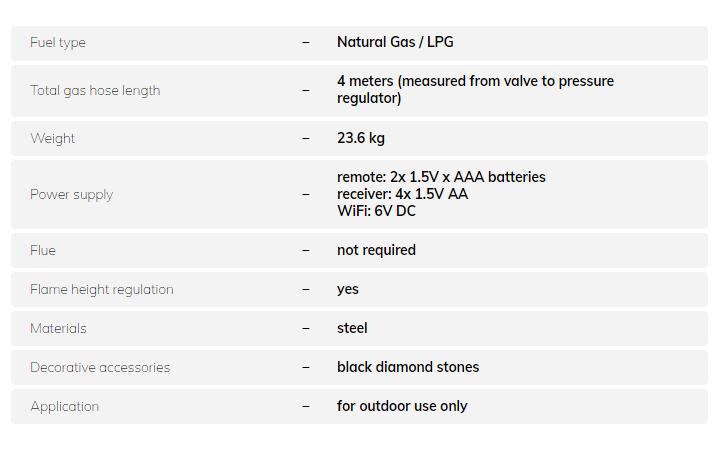This screenshot has height=450, width=719.
Task: Click the "Fuel type" label
Action: (58, 43)
